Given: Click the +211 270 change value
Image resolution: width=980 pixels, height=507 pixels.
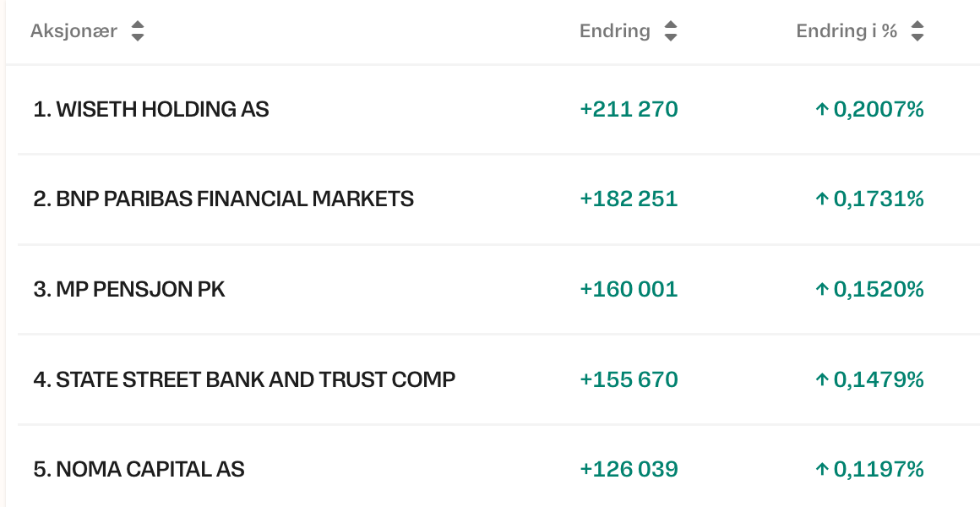Looking at the screenshot, I should 629,109.
